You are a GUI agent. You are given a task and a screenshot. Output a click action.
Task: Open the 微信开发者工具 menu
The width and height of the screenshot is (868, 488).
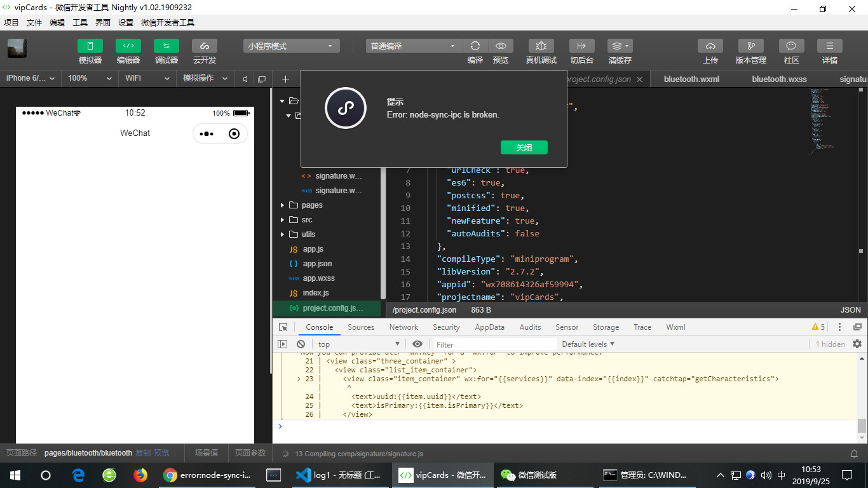coord(168,22)
